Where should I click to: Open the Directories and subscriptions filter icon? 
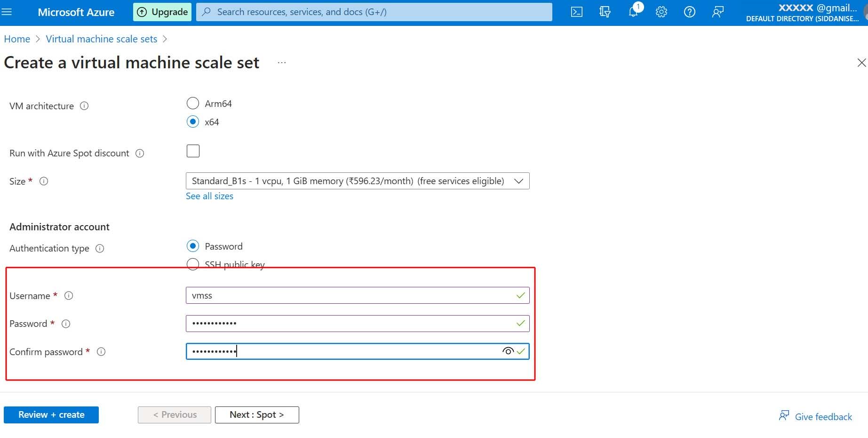pyautogui.click(x=605, y=12)
